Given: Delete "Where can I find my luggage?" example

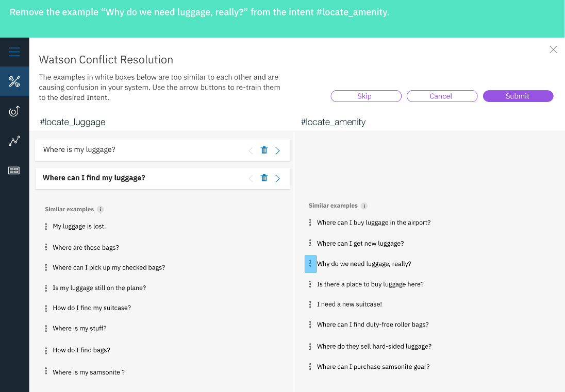Looking at the screenshot, I should pyautogui.click(x=264, y=178).
